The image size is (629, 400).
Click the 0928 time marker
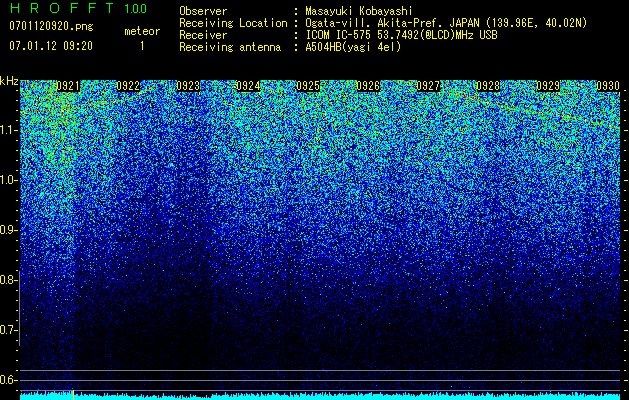point(488,86)
